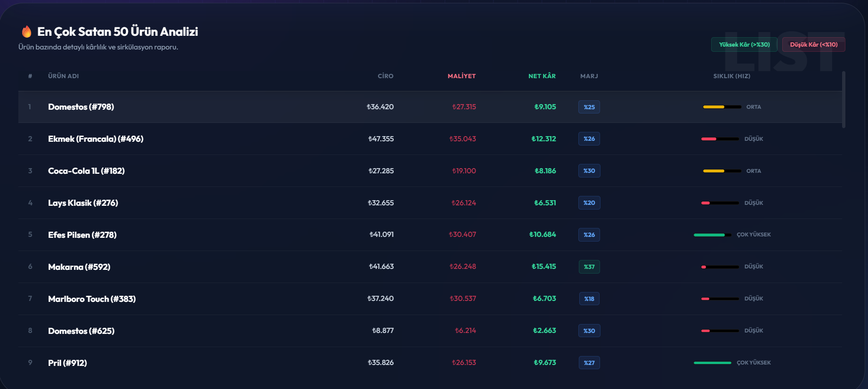
Task: Click the frequency bar for Efes Pilsen
Action: tap(712, 235)
